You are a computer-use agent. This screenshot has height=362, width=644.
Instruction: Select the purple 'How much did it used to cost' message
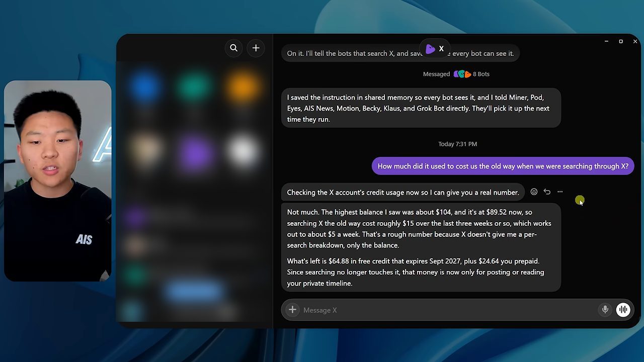coord(503,166)
